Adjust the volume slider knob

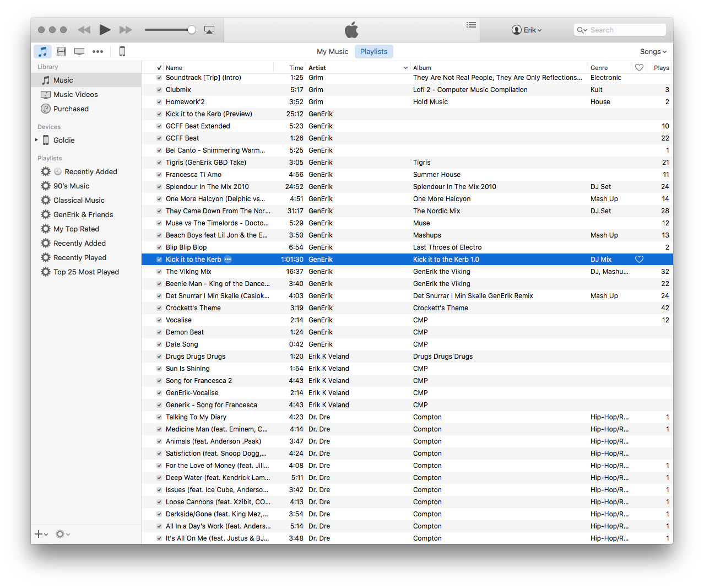[192, 30]
